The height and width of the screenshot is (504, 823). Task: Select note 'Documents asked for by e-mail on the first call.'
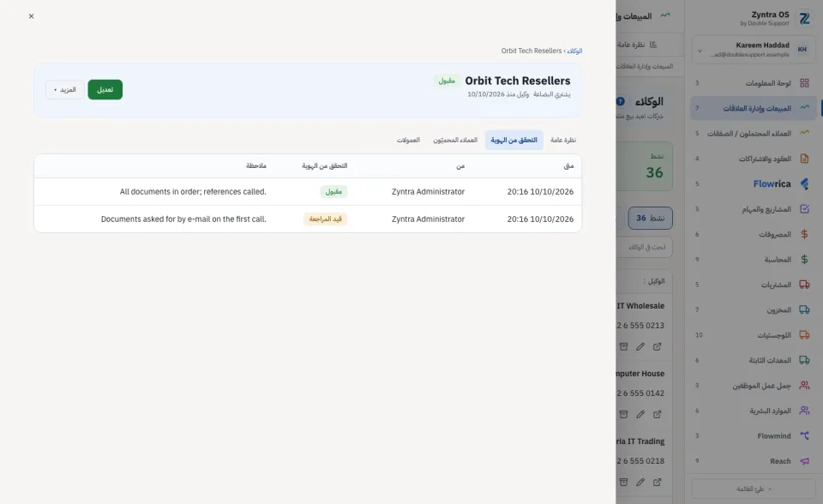pos(183,219)
